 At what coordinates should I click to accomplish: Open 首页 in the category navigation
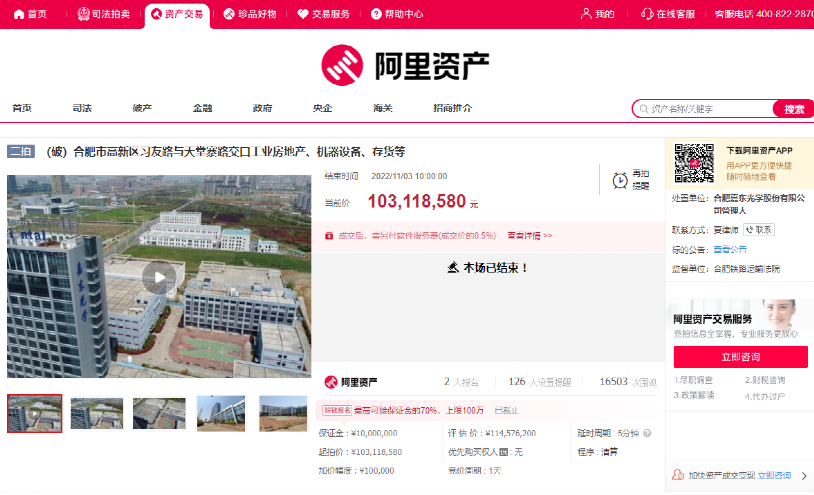point(22,108)
